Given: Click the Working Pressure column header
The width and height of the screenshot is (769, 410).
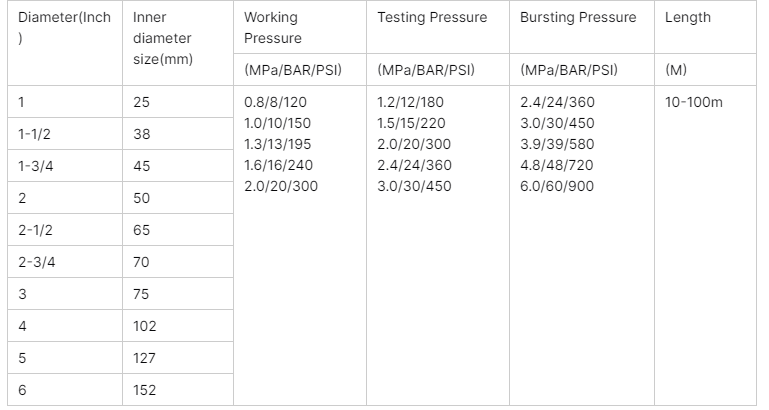Looking at the screenshot, I should (300, 27).
